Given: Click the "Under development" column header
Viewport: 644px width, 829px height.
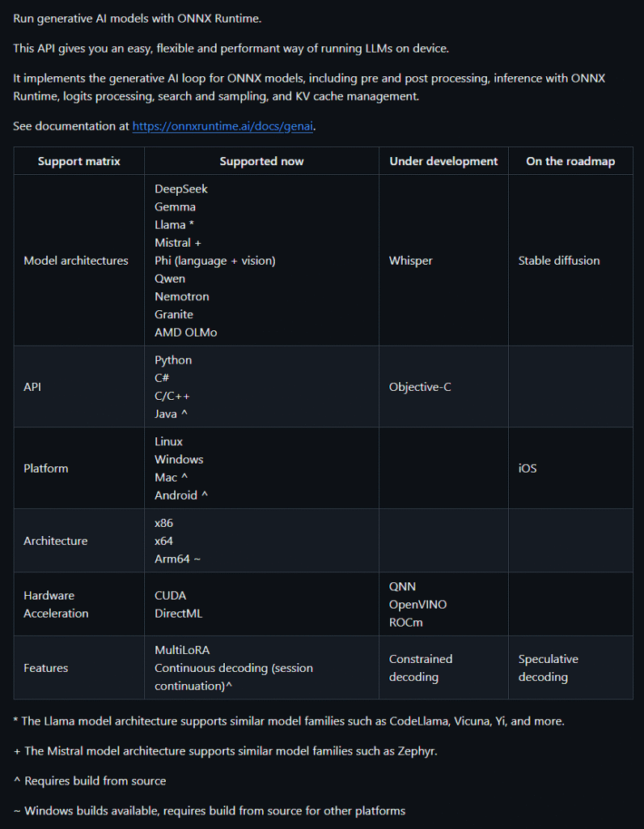Looking at the screenshot, I should click(x=443, y=161).
